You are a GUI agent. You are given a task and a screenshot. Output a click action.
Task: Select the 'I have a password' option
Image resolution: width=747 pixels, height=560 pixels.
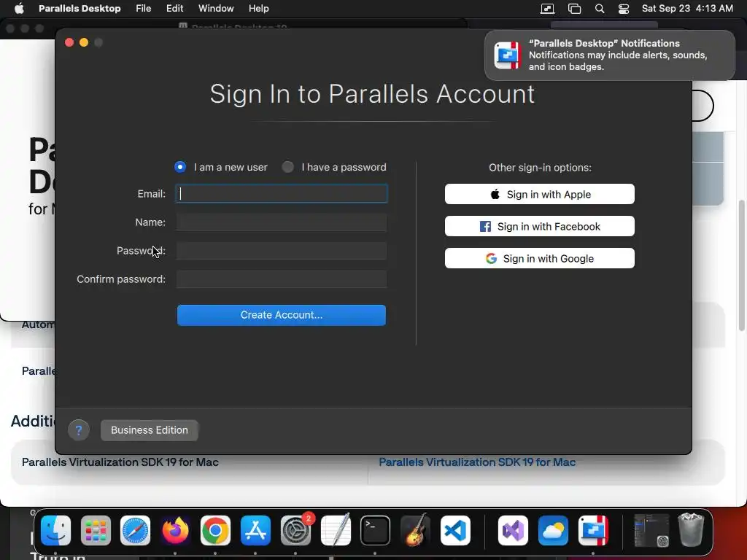click(287, 167)
